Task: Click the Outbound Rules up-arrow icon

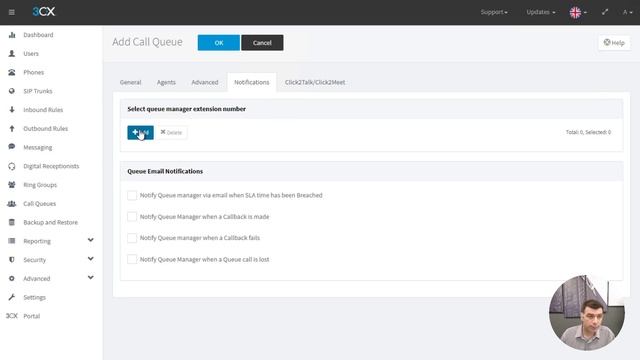Action: (x=12, y=128)
